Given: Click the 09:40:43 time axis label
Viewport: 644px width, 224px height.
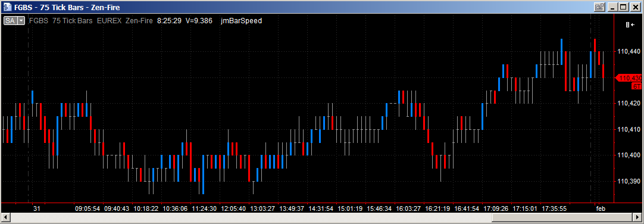Looking at the screenshot, I should click(x=117, y=209).
